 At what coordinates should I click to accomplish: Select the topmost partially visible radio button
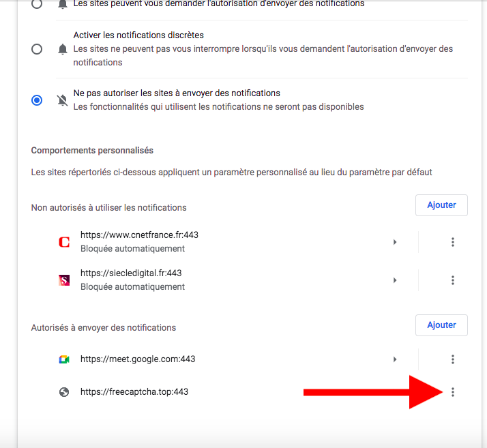(x=37, y=3)
